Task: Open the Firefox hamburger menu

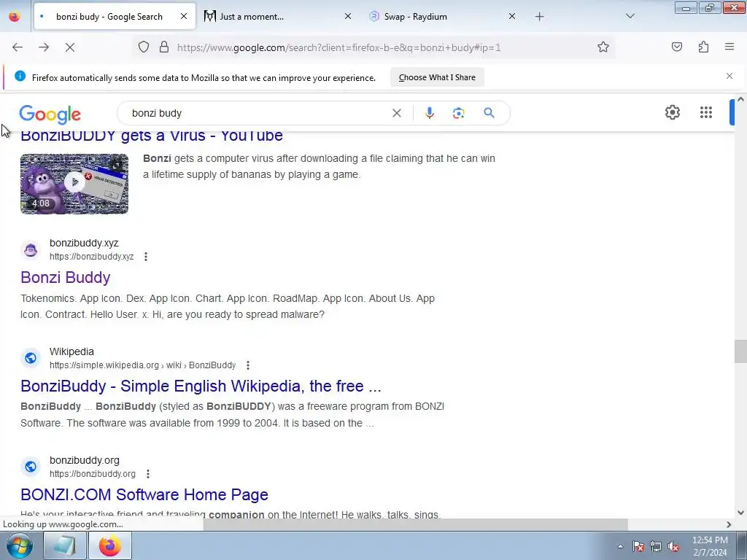Action: (729, 47)
